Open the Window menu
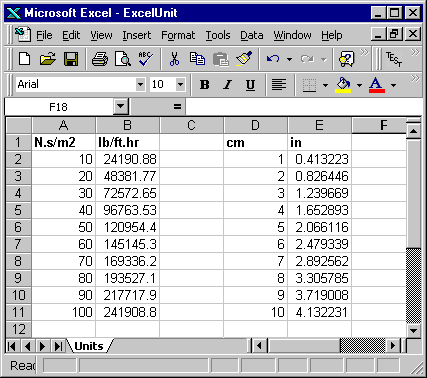Image resolution: width=427 pixels, height=378 pixels. click(292, 35)
